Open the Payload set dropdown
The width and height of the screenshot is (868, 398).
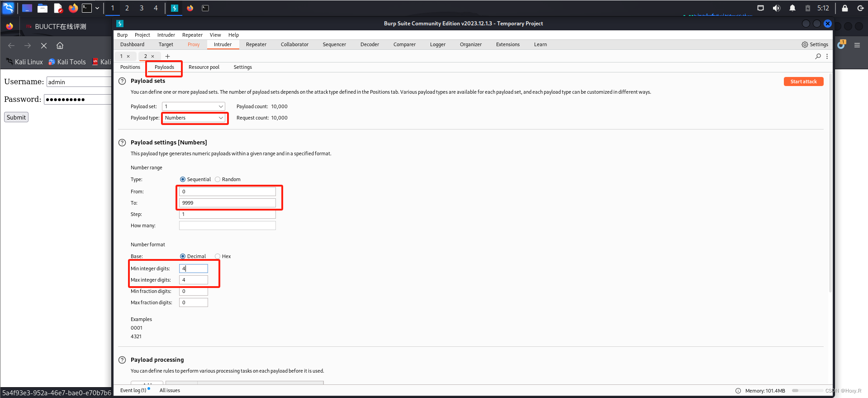[x=194, y=106]
